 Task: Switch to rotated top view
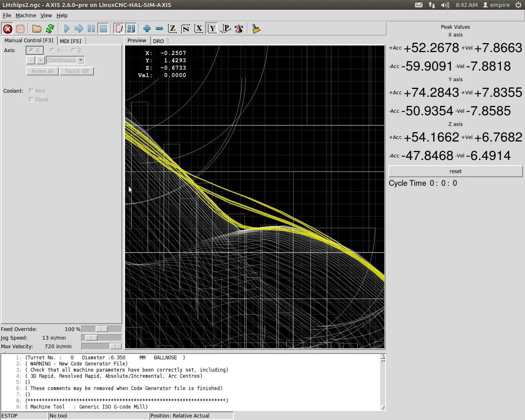[x=185, y=29]
